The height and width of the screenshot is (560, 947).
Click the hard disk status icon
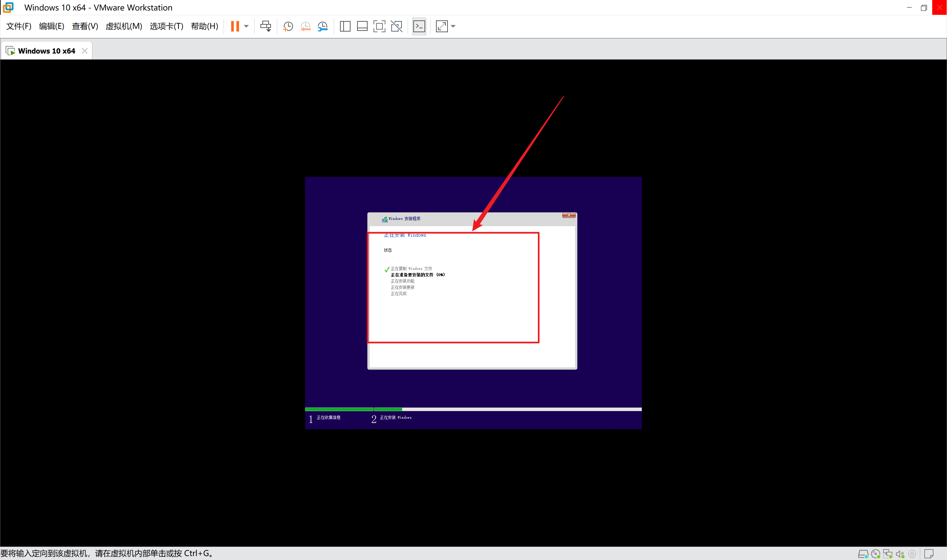pyautogui.click(x=863, y=554)
